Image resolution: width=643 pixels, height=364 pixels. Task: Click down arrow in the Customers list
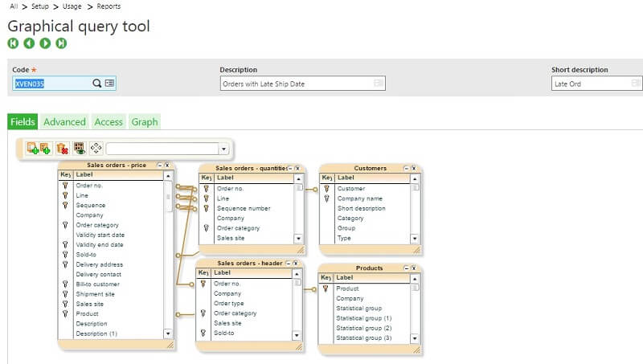pos(415,238)
